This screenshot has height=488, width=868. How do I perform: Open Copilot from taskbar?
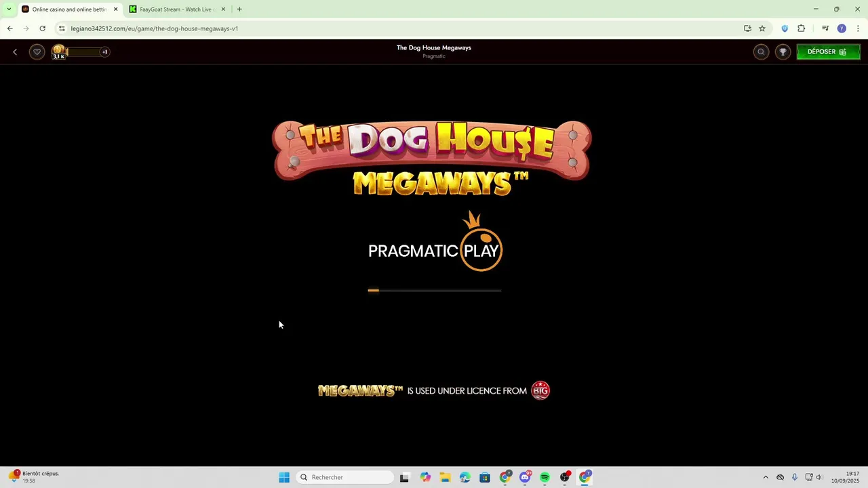(425, 477)
